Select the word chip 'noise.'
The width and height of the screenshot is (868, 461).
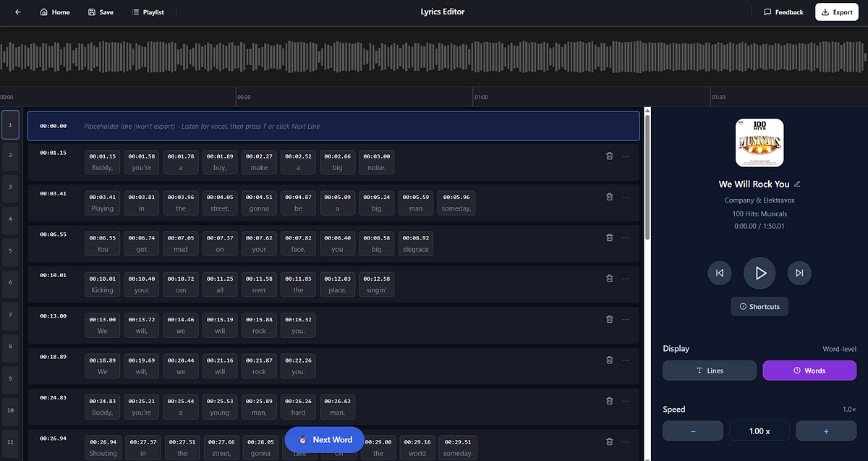pyautogui.click(x=376, y=162)
